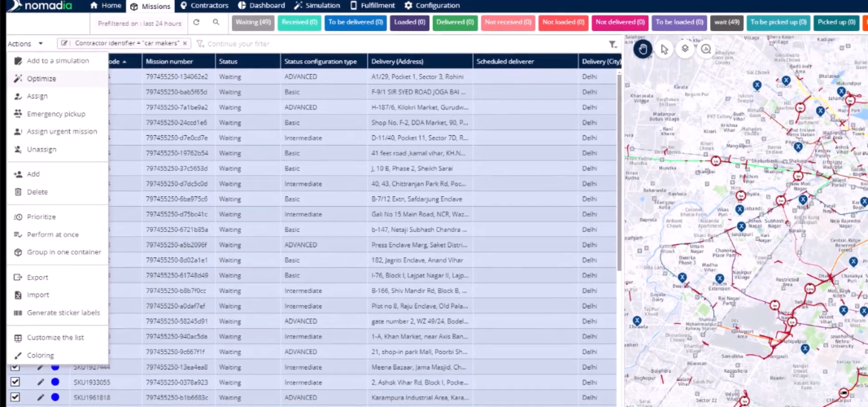The width and height of the screenshot is (868, 407).
Task: Go to the Home tab
Action: (x=105, y=6)
